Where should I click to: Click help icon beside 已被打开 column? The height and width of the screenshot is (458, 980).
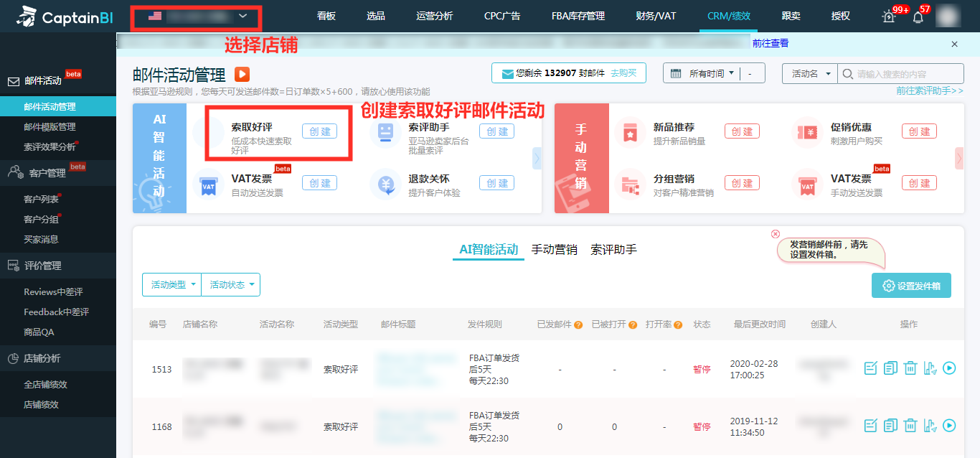pos(633,325)
